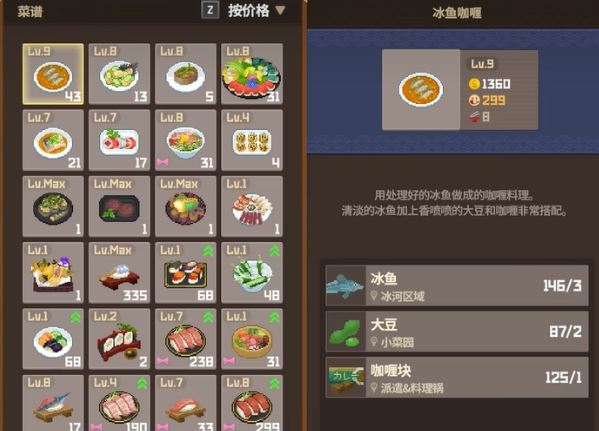Select the Lv.1 sushi box with count 68
Screen dimensions: 599x431
pos(186,272)
